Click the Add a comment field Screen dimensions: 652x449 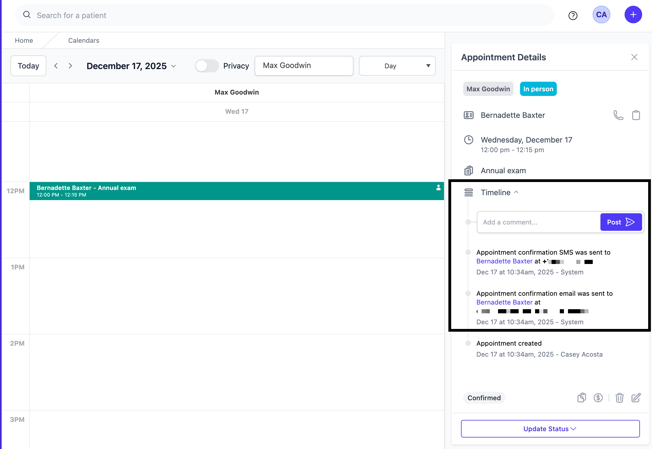click(538, 222)
